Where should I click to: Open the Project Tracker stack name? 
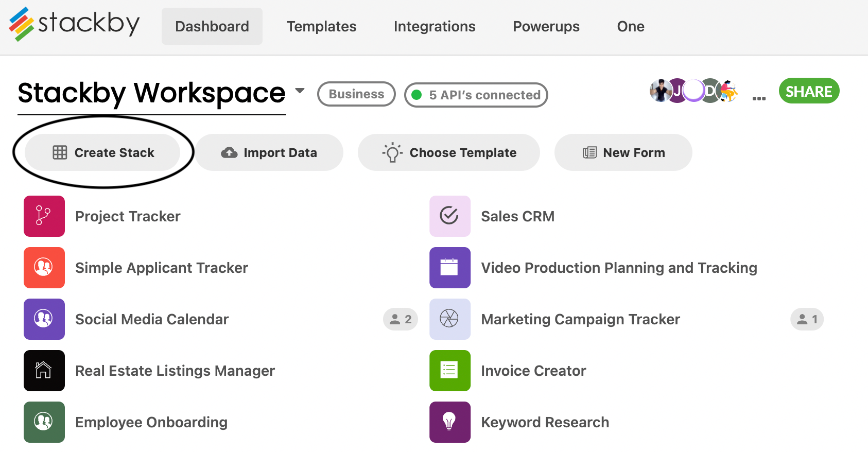(128, 216)
